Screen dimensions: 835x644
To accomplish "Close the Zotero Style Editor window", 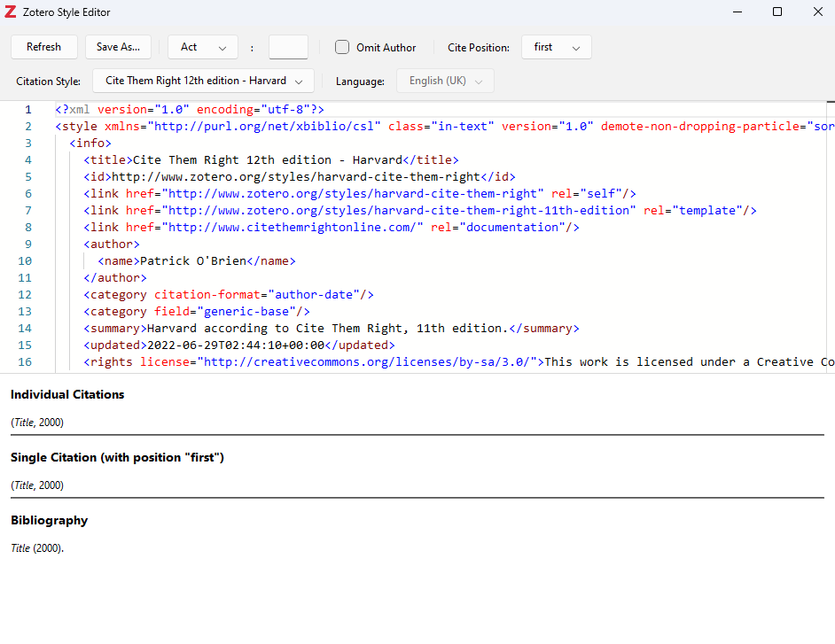I will coord(818,12).
